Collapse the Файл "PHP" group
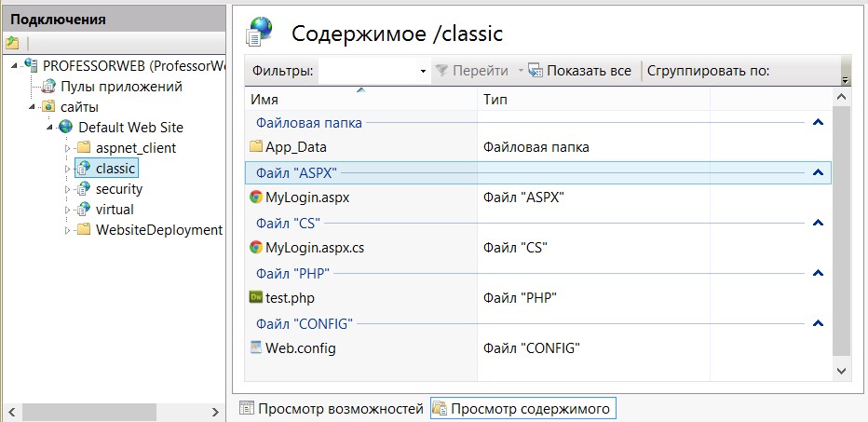868x422 pixels. point(818,273)
